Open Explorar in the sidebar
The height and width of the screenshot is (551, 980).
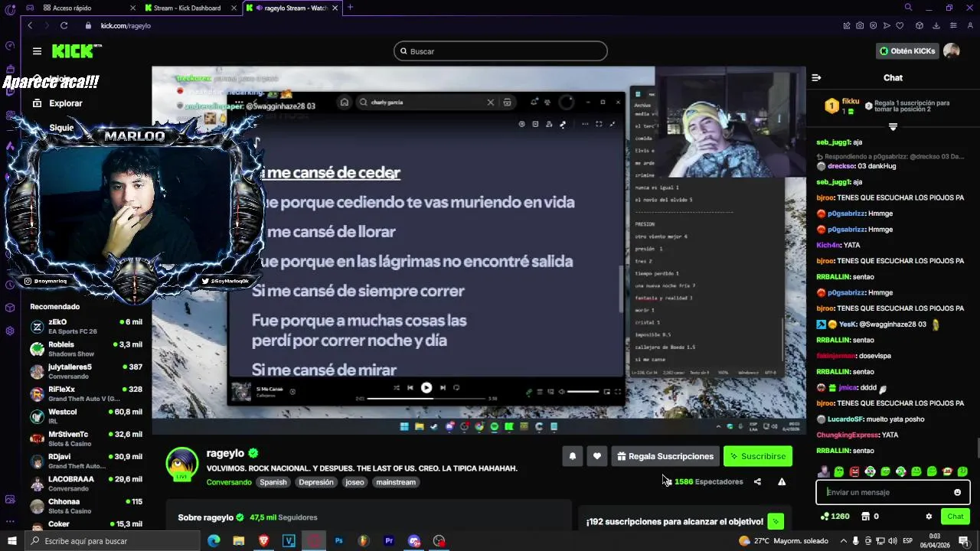click(x=58, y=103)
